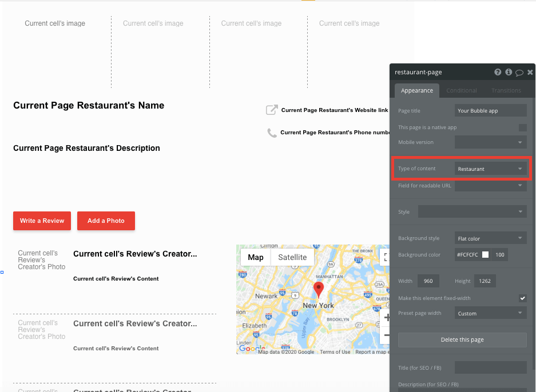Image resolution: width=536 pixels, height=392 pixels.
Task: Expand the 'Background style' dropdown
Action: [490, 237]
